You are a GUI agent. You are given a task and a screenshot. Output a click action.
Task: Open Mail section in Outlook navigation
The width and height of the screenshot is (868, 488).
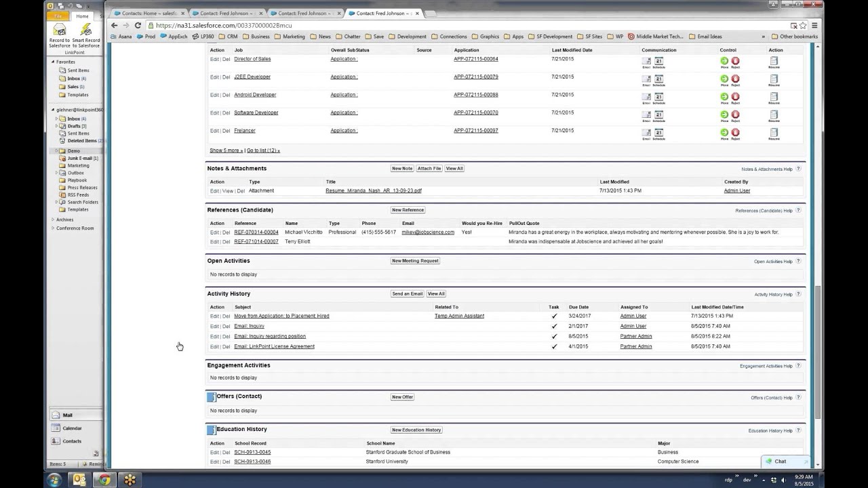pos(75,415)
